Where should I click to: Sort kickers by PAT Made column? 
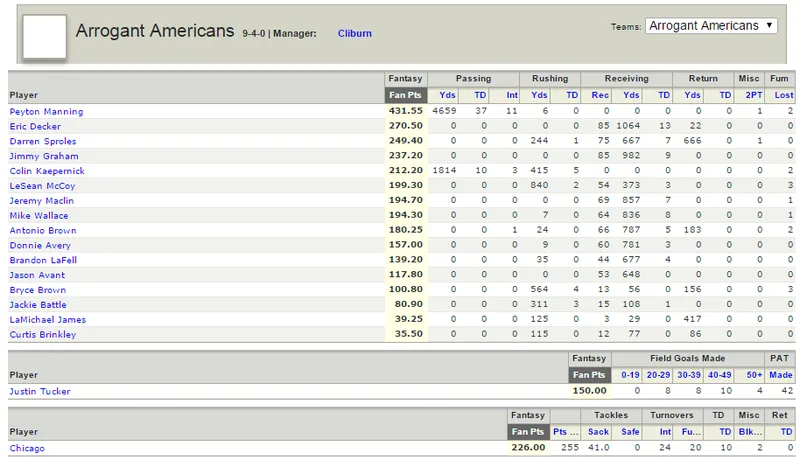(x=781, y=375)
